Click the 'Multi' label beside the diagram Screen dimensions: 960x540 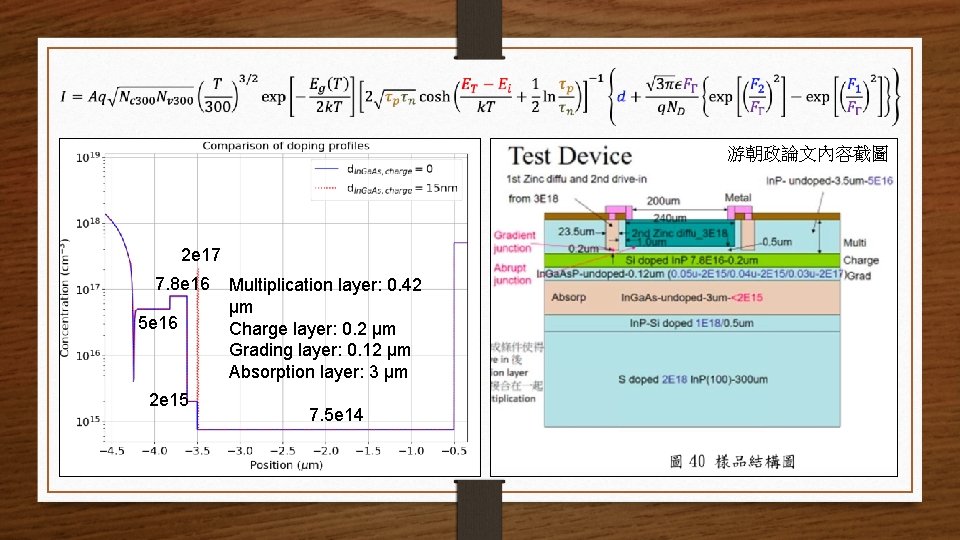(855, 243)
